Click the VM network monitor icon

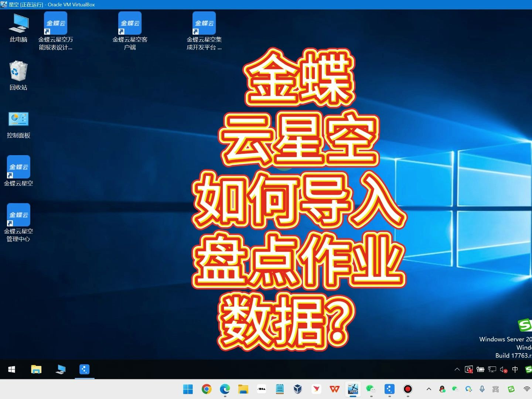coord(492,369)
